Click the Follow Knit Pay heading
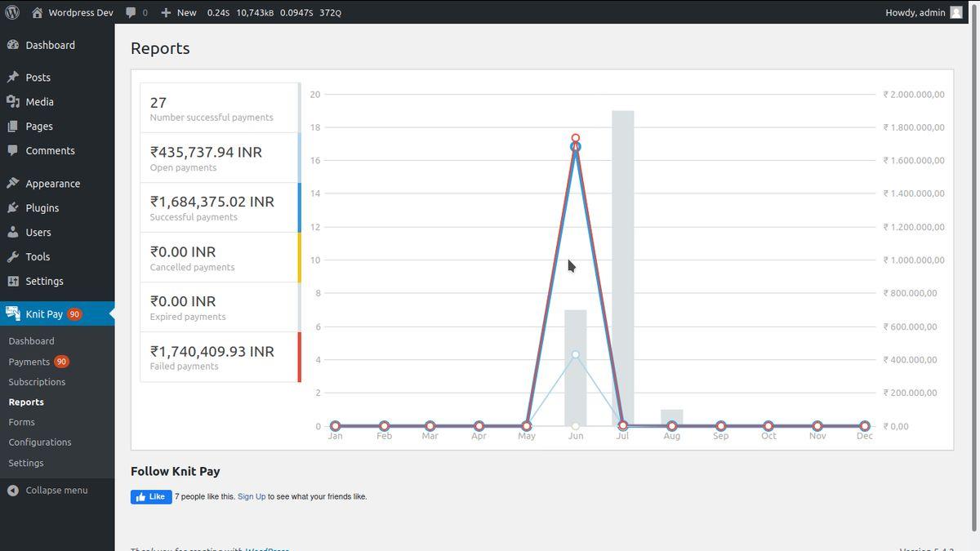Image resolution: width=980 pixels, height=551 pixels. [175, 471]
